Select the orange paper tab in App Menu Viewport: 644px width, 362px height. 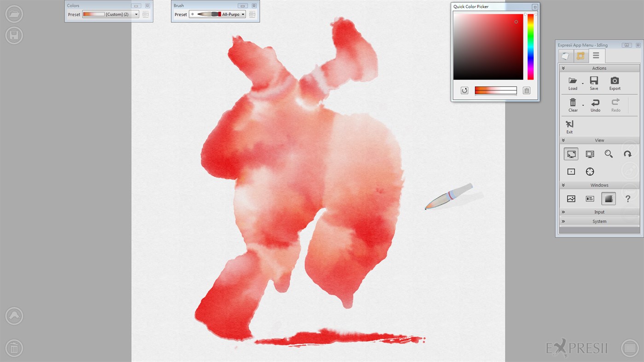pos(580,56)
